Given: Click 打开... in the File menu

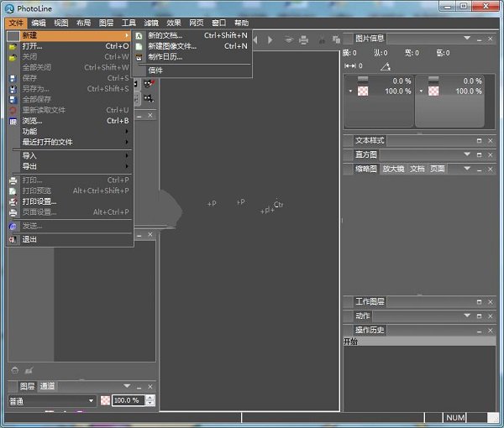Looking at the screenshot, I should click(70, 46).
